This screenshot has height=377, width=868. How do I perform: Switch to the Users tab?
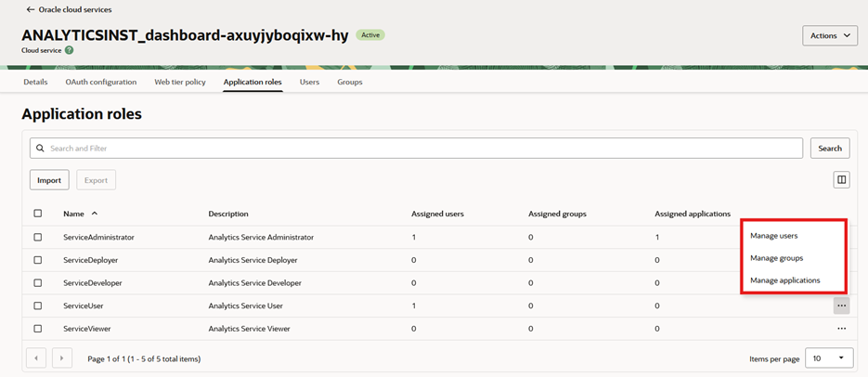click(x=309, y=82)
